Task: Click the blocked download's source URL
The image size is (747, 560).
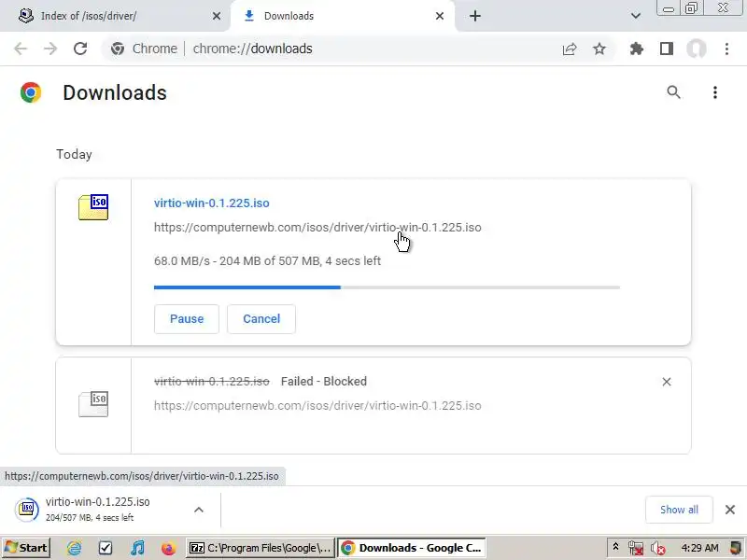Action: [317, 406]
